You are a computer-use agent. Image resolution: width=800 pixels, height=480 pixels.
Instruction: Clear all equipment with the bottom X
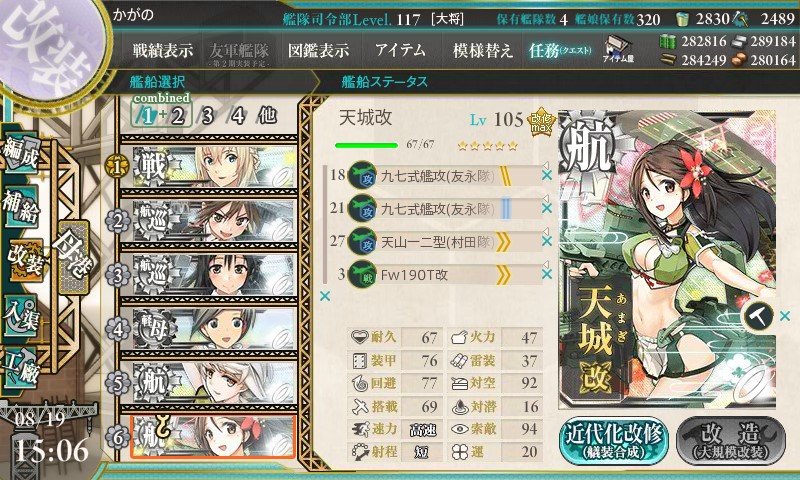[324, 296]
